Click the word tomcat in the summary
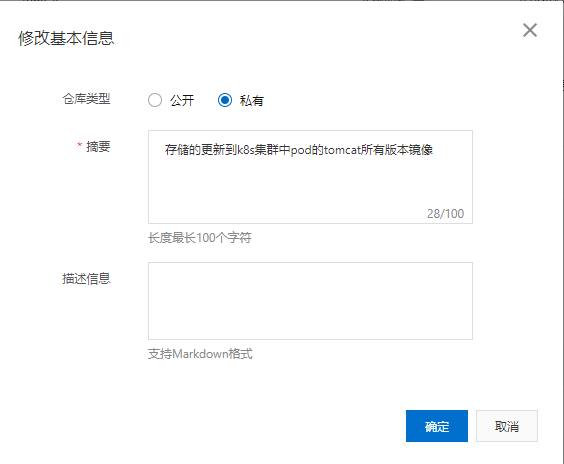 pyautogui.click(x=342, y=150)
